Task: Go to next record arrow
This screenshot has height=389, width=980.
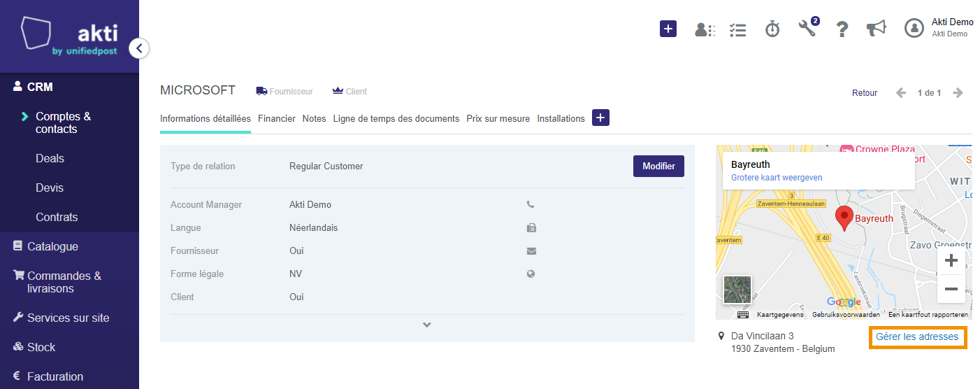Action: point(958,93)
